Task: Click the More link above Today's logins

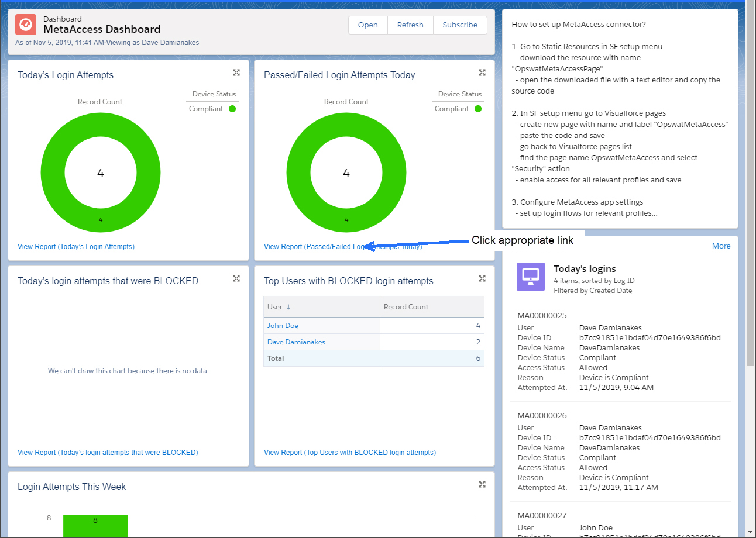Action: tap(721, 246)
